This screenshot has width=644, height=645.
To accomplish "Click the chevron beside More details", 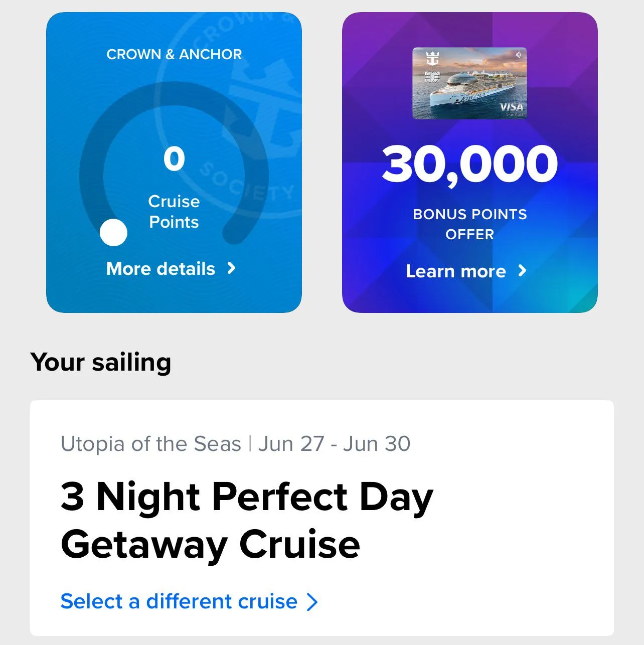I will pyautogui.click(x=231, y=268).
